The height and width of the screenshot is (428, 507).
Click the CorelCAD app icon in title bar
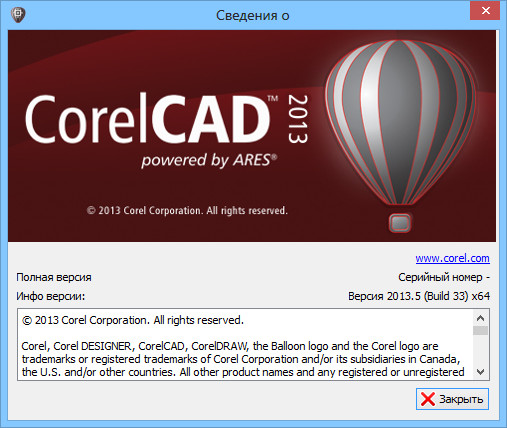click(x=18, y=15)
